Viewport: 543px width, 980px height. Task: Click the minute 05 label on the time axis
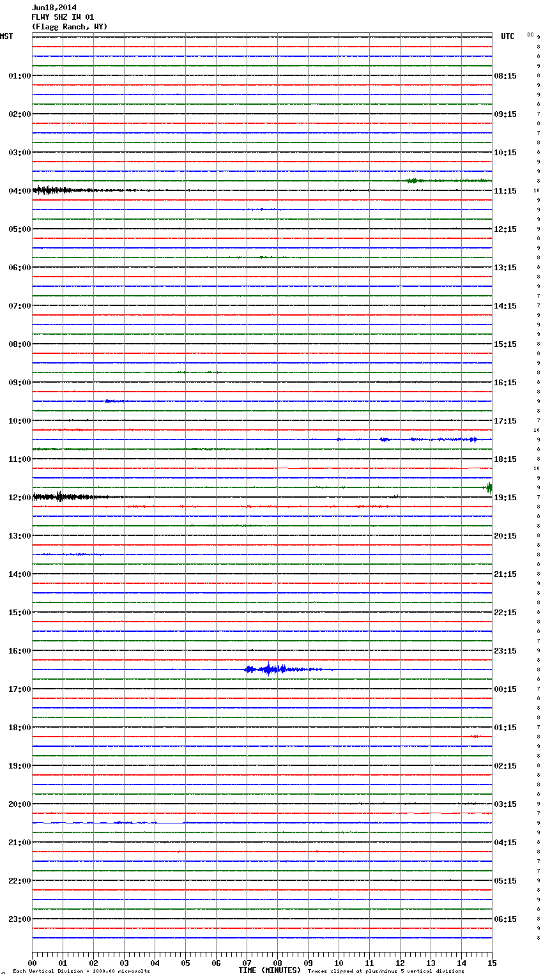185,963
